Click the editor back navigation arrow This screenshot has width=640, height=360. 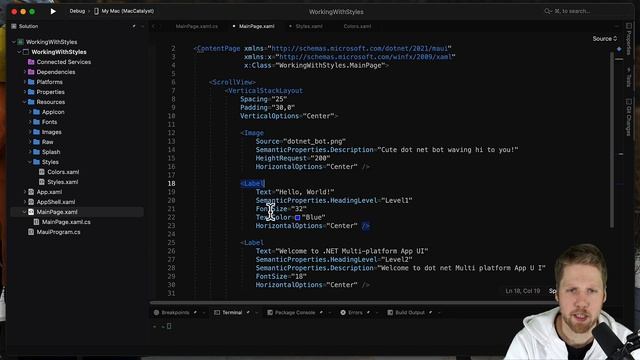tap(154, 26)
